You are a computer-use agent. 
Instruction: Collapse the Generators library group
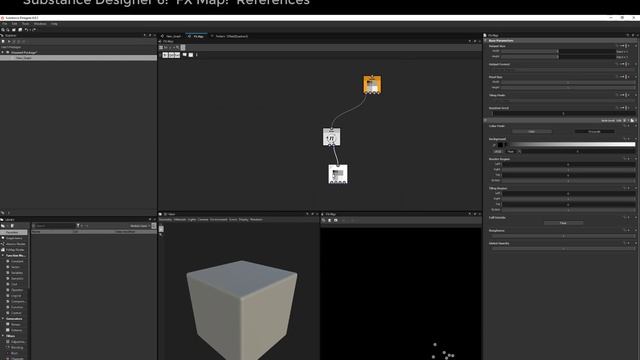[x=3, y=319]
